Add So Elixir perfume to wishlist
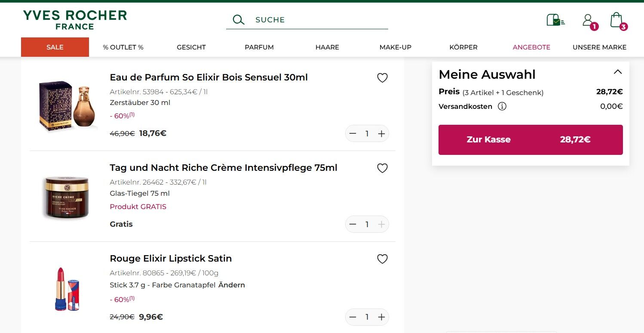The height and width of the screenshot is (333, 644). click(x=382, y=78)
